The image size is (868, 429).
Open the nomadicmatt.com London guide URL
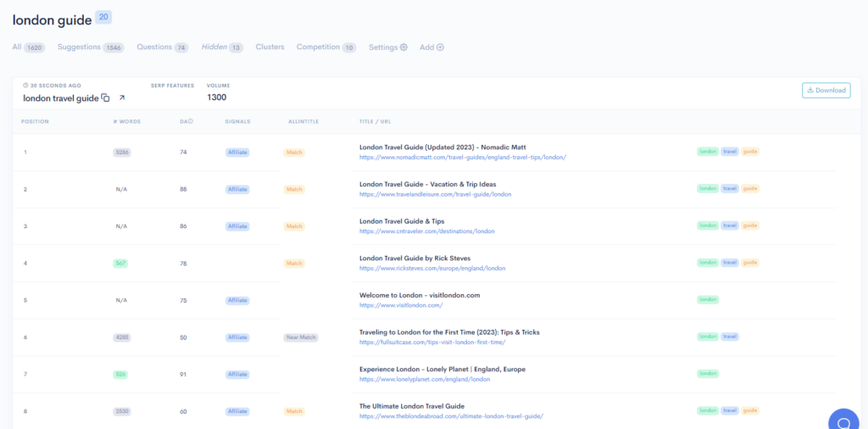462,158
